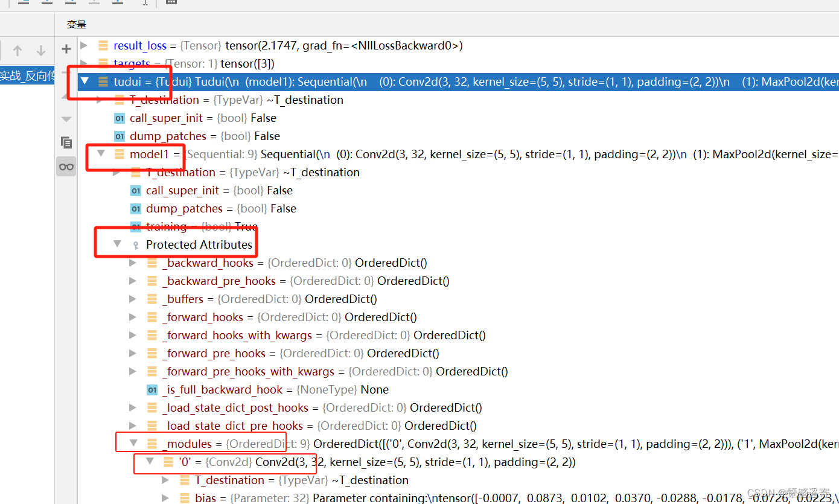Click the object icon beside bias parameter
Image resolution: width=839 pixels, height=504 pixels.
(185, 499)
